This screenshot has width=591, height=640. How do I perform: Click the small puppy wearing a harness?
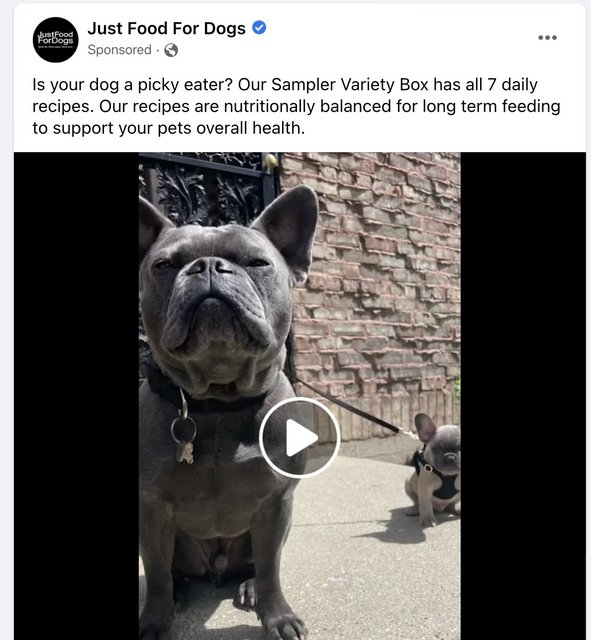click(x=434, y=469)
